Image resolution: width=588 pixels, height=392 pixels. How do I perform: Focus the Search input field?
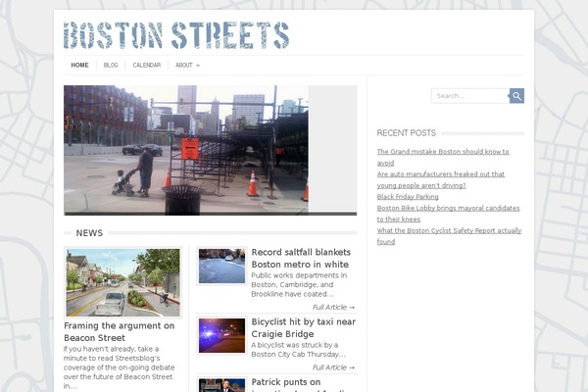pos(470,96)
